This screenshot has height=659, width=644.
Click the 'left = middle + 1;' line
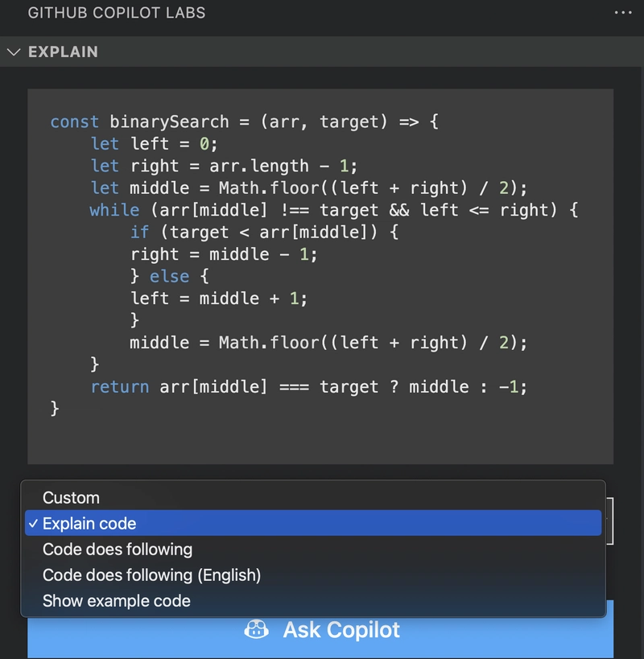219,299
